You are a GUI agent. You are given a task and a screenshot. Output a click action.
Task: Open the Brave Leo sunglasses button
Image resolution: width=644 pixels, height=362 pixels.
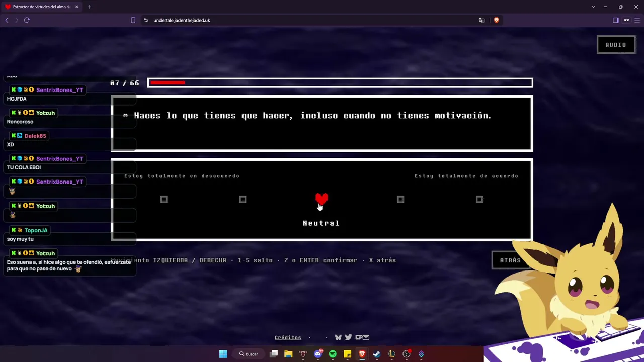626,20
